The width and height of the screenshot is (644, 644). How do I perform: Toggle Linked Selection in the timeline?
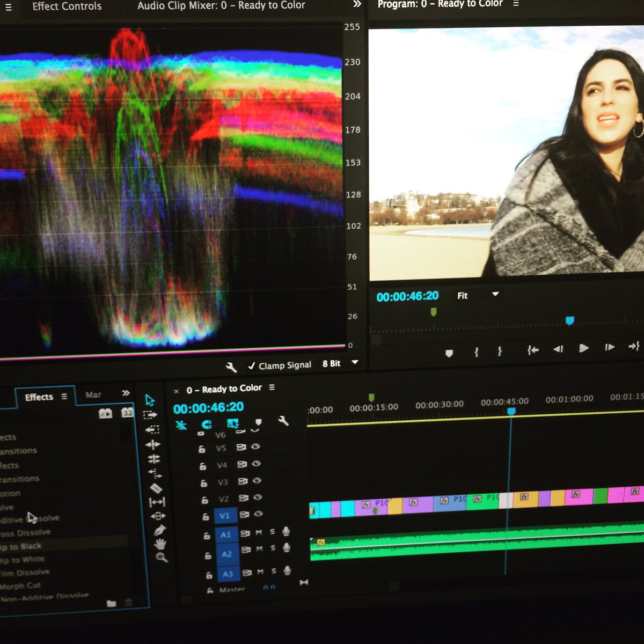click(232, 423)
